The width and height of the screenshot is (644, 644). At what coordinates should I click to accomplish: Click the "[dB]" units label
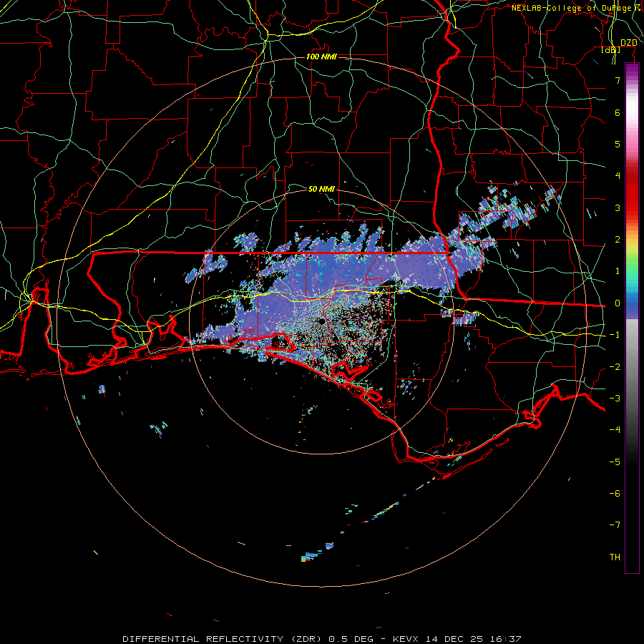611,50
